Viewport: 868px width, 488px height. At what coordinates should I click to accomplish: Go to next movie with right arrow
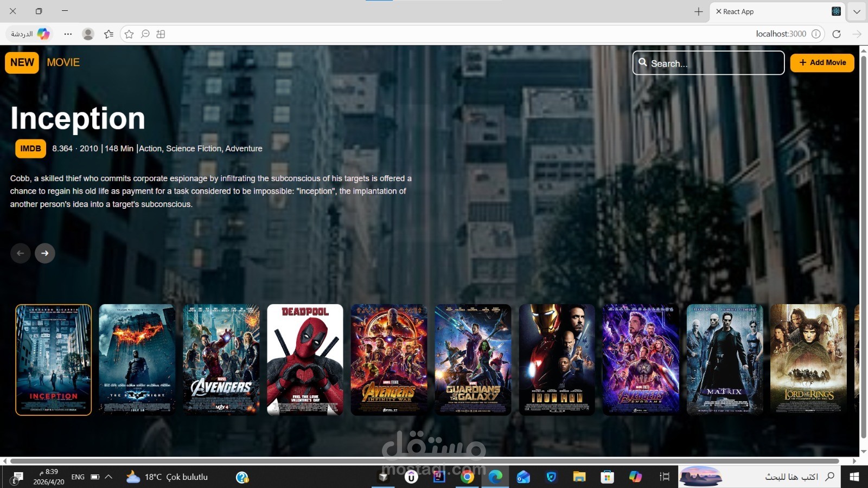45,253
